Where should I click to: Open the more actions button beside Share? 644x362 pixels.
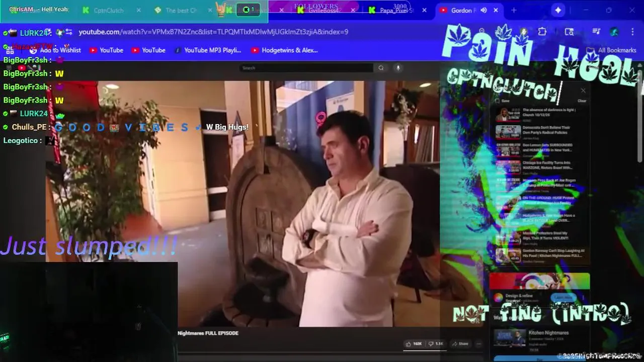[x=478, y=344]
